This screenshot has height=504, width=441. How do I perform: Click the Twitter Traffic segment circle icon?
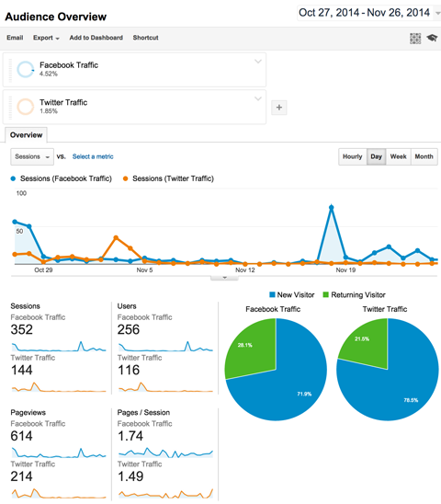(x=26, y=107)
